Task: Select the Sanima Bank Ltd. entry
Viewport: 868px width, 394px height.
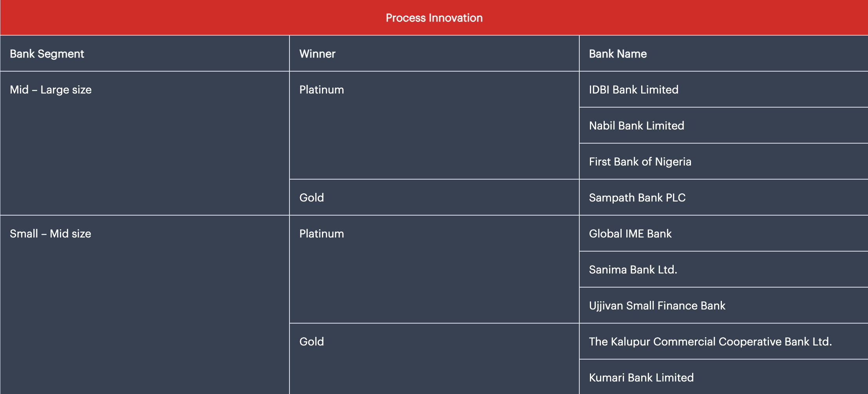Action: (633, 270)
